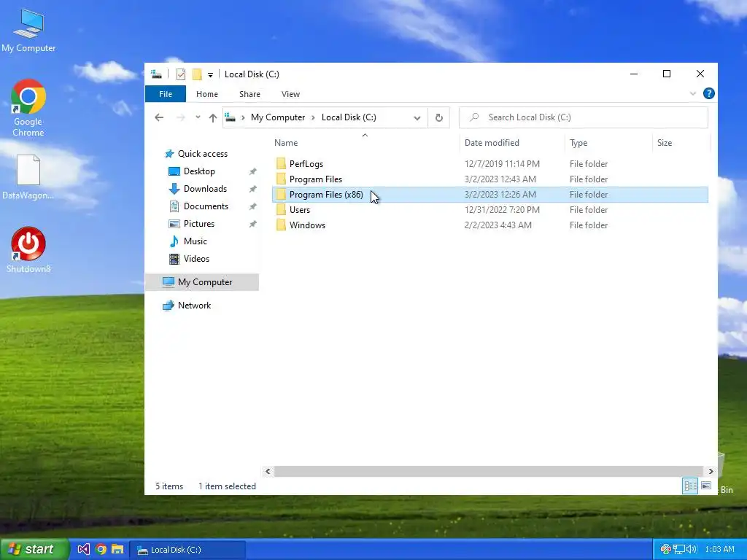Select the DataWagon file on desktop
Viewport: 747px width, 560px height.
(28, 176)
